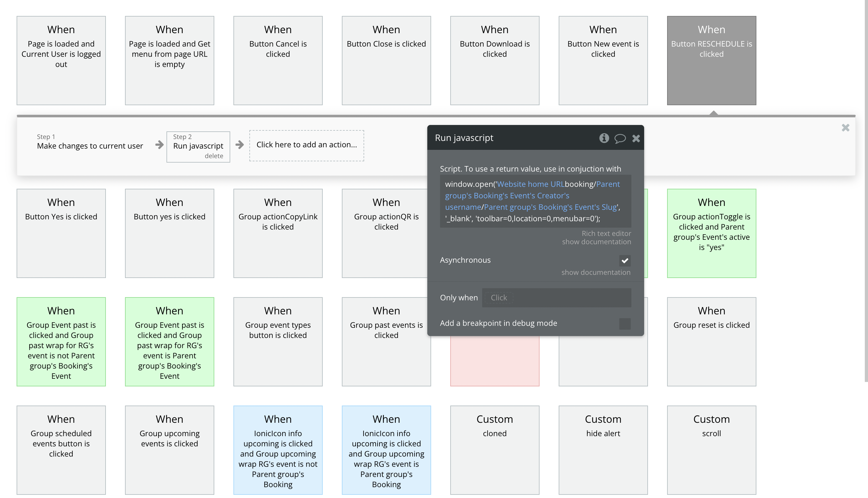
Task: Close the workflow steps bar
Action: (x=845, y=128)
